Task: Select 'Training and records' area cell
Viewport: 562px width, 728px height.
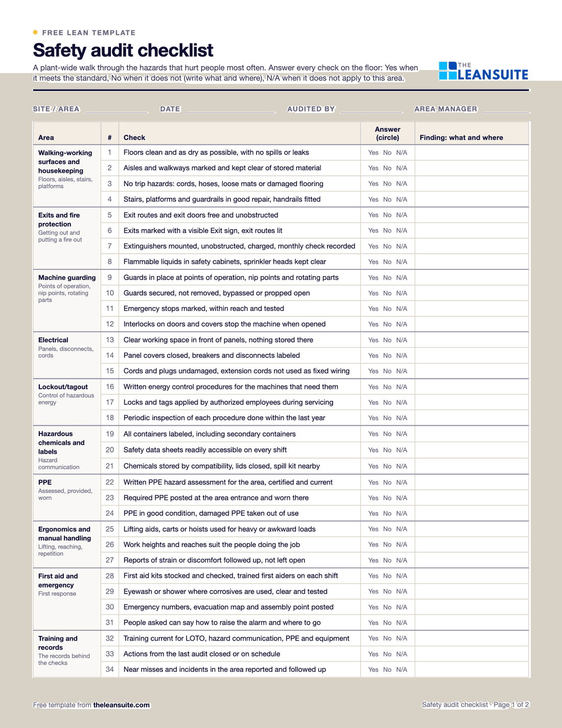Action: [x=67, y=654]
